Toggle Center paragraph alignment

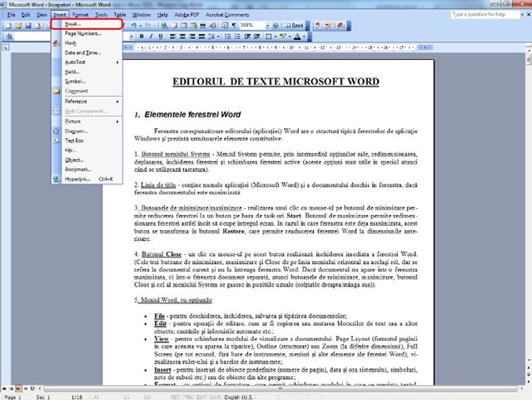(182, 37)
